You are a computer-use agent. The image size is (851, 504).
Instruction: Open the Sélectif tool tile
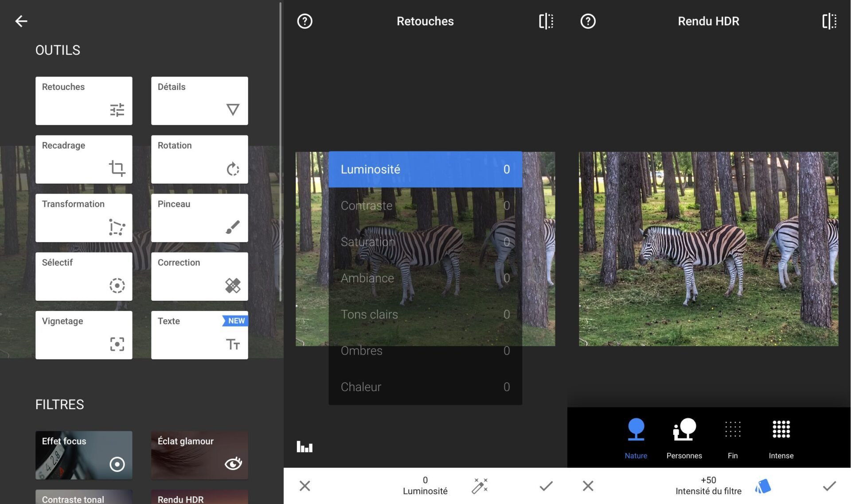pos(84,276)
